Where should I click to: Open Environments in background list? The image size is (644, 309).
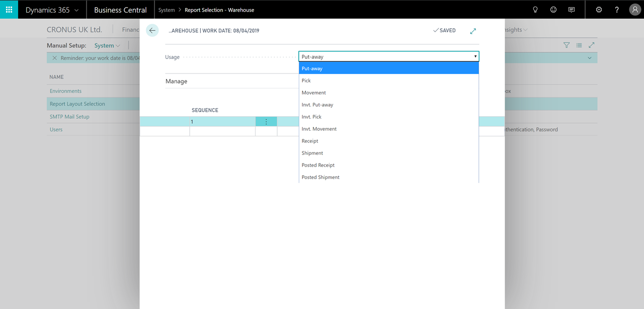click(x=65, y=91)
